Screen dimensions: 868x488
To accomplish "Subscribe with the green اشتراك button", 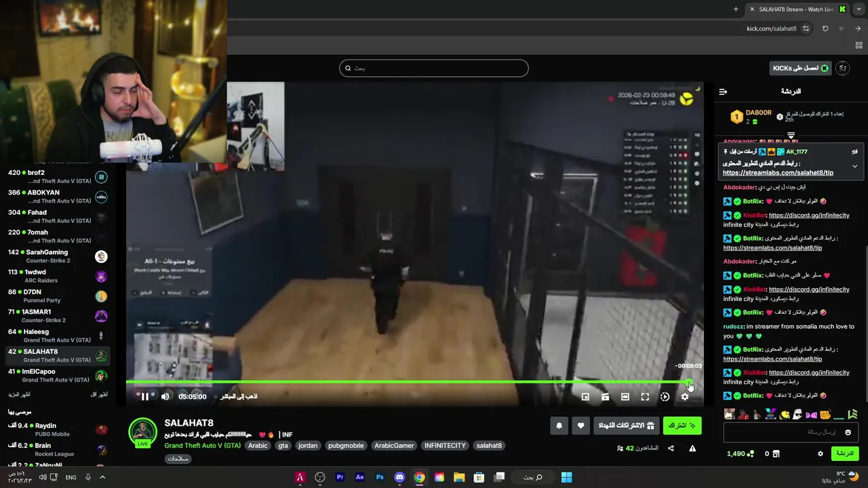I will [682, 426].
